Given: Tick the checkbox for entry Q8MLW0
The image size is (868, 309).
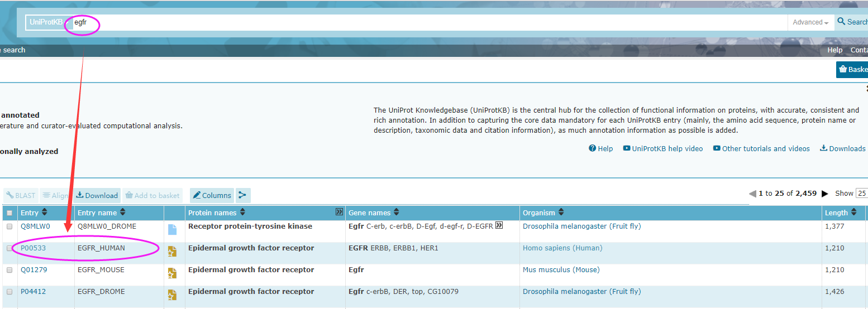Looking at the screenshot, I should (x=9, y=226).
